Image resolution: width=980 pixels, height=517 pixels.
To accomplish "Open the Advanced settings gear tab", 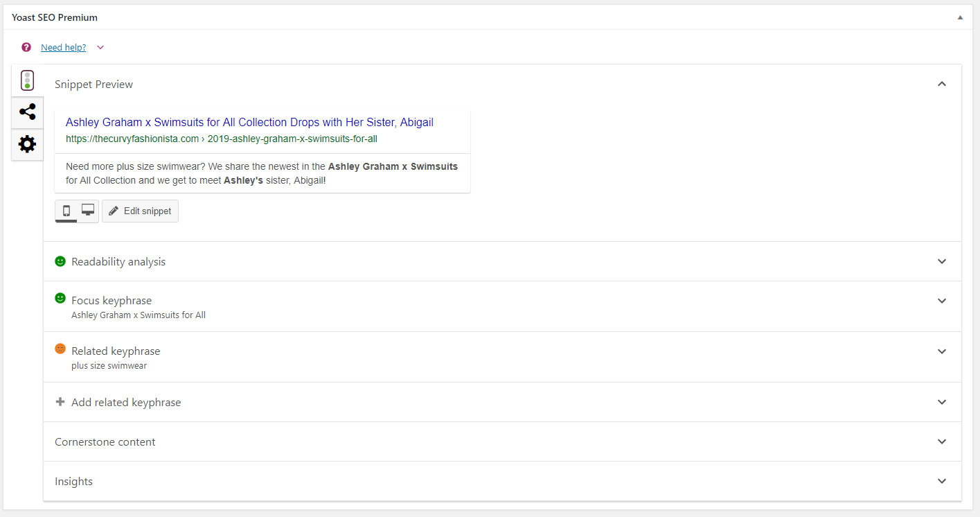I will tap(27, 144).
